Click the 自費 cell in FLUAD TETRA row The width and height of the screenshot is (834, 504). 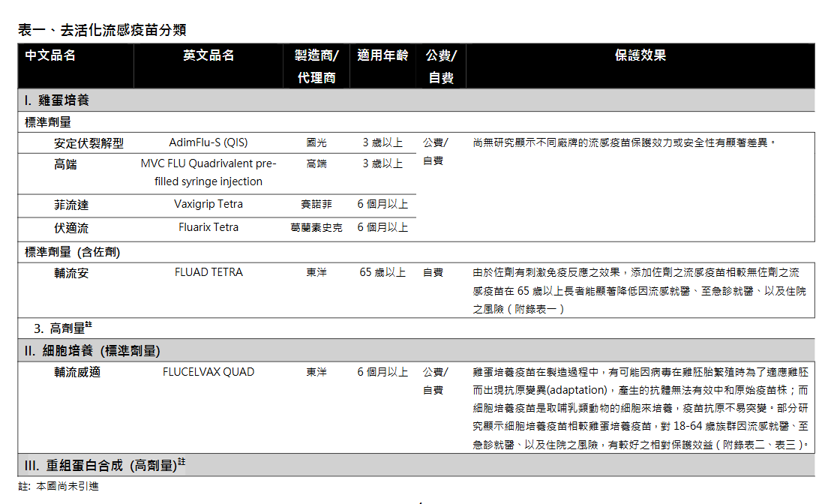[433, 272]
